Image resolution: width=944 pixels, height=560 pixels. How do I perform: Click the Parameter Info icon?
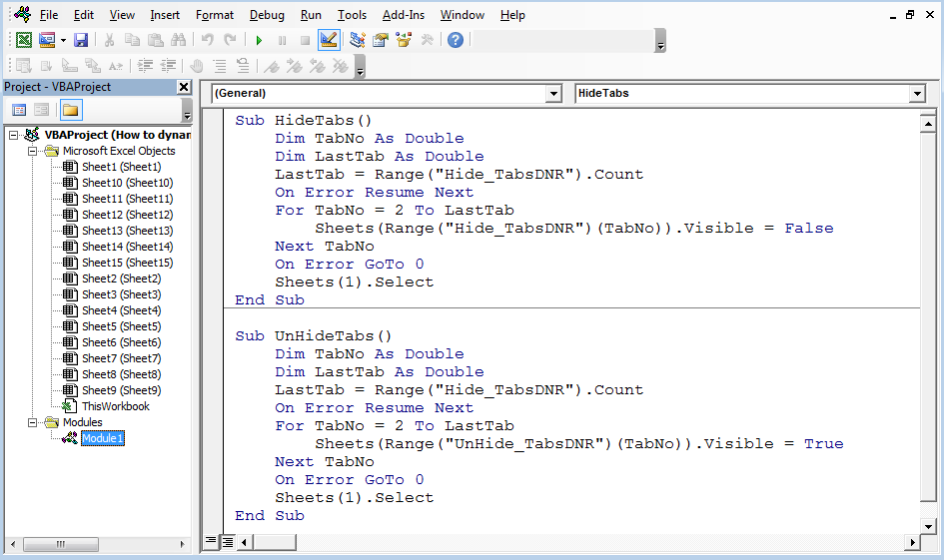coord(93,66)
